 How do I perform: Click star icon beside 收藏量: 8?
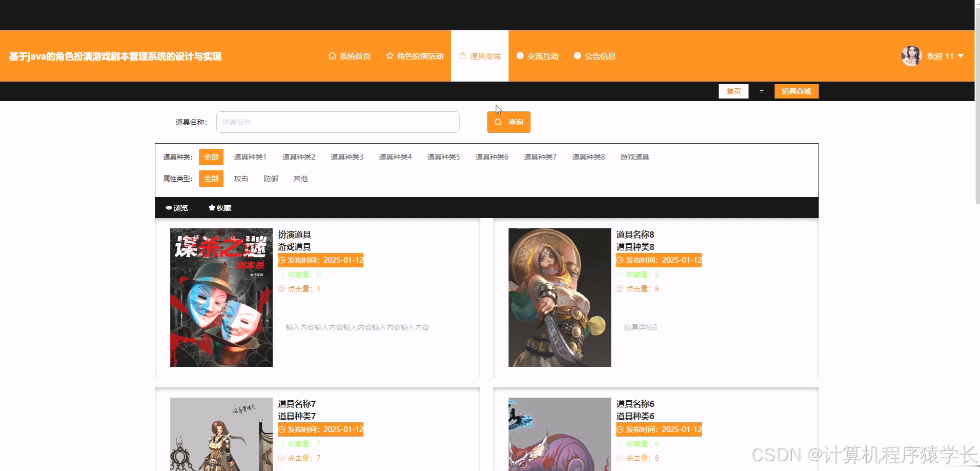[x=620, y=274]
